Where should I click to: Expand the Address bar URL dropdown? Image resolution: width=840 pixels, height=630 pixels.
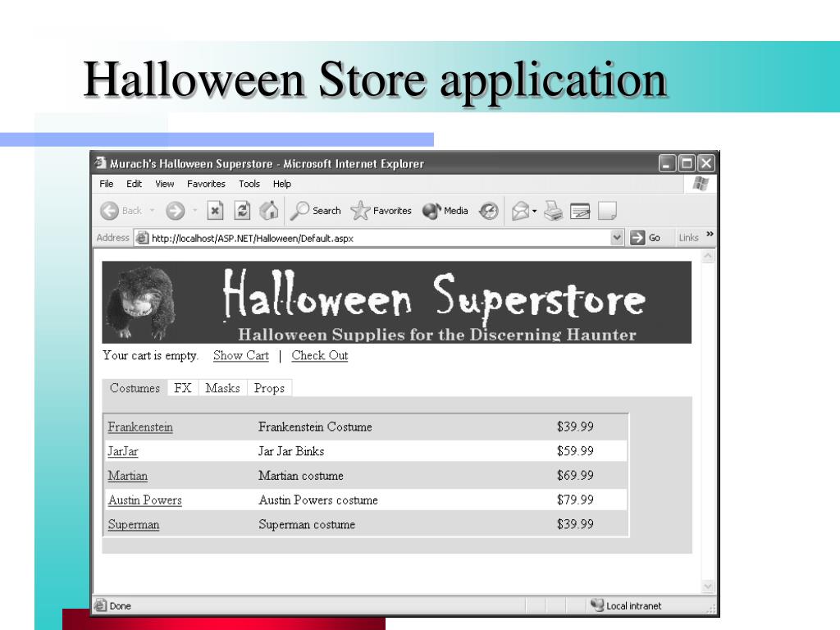pos(617,237)
